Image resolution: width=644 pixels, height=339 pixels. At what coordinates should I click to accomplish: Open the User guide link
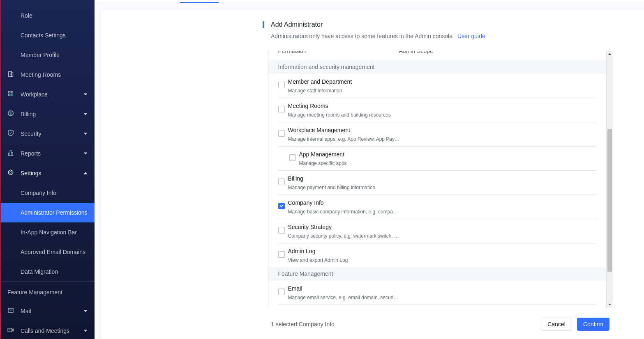pyautogui.click(x=471, y=36)
